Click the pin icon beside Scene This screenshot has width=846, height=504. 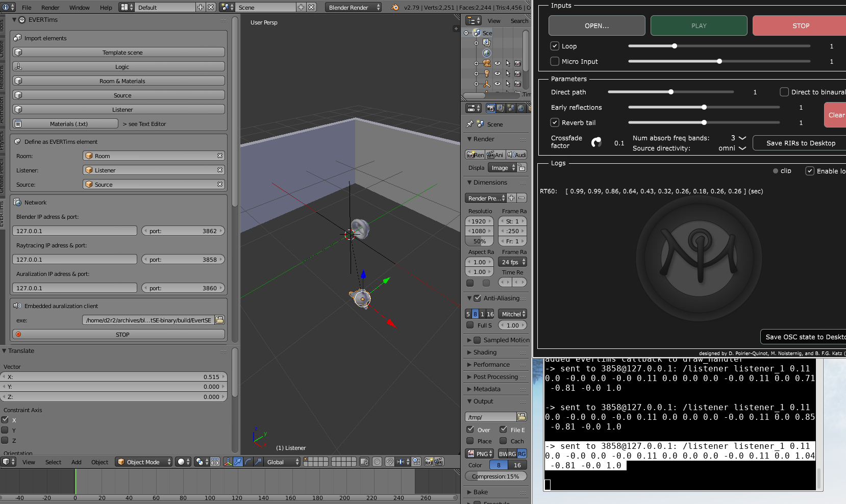tap(469, 124)
